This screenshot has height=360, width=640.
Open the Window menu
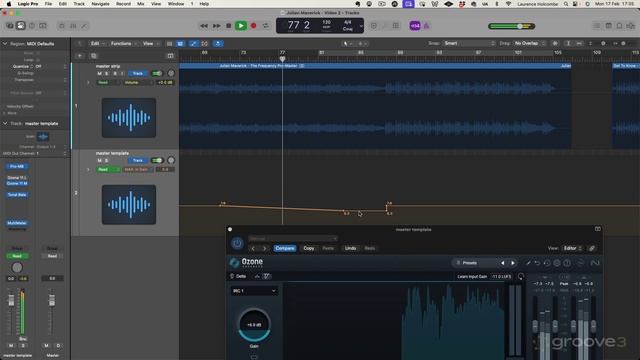[x=176, y=4]
